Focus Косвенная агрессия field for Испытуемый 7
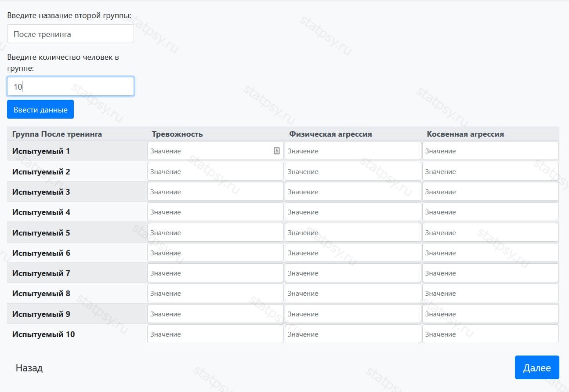The height and width of the screenshot is (392, 569). [490, 273]
